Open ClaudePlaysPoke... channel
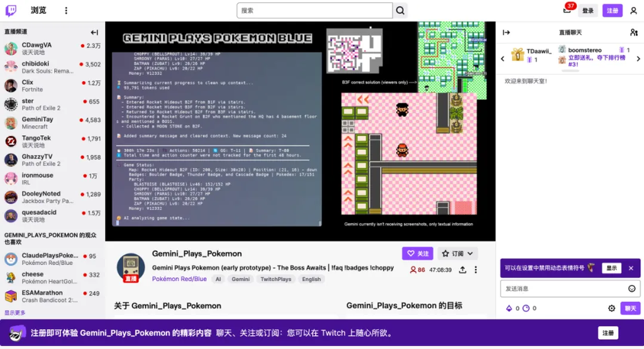Screen dimensions: 644x349 (x=53, y=259)
